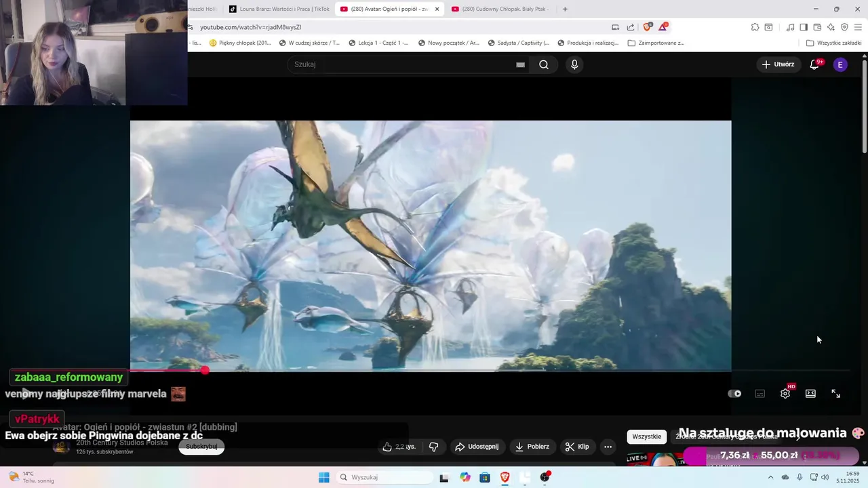Screen dimensions: 868x488
Task: Click the YouTube search magnifier button
Action: pyautogui.click(x=544, y=64)
